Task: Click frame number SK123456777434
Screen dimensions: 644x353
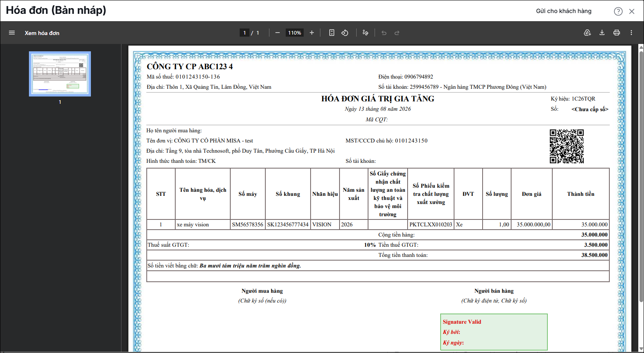Action: 288,224
